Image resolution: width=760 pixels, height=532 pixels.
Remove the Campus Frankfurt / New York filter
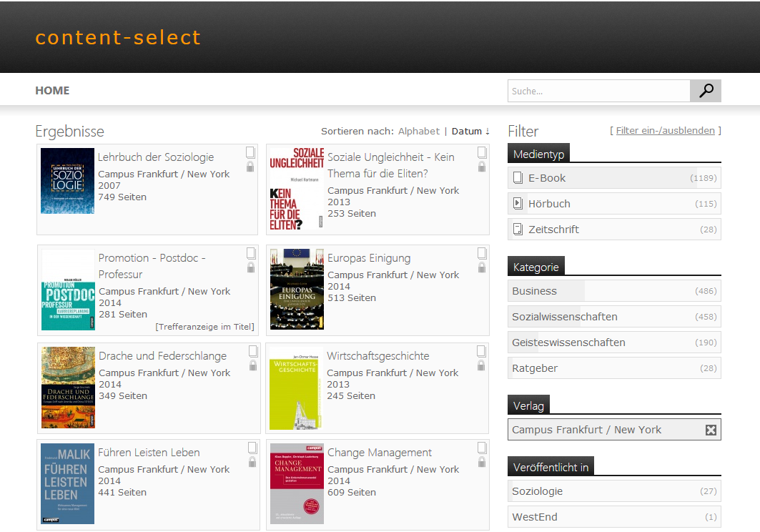pyautogui.click(x=711, y=430)
